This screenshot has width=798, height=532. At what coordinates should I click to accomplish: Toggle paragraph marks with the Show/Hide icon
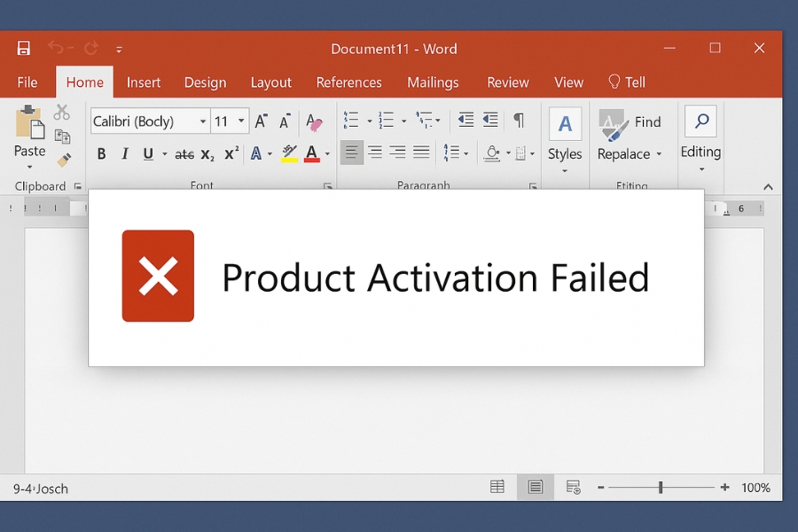[520, 120]
